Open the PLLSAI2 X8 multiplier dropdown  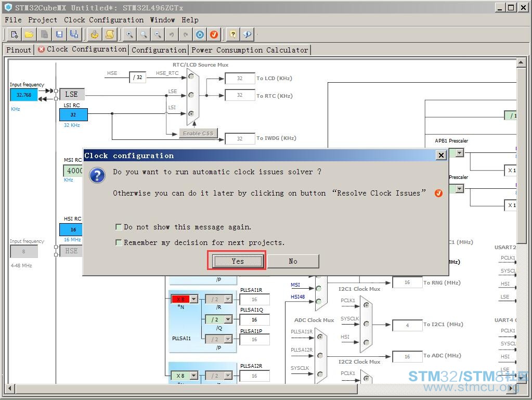194,376
